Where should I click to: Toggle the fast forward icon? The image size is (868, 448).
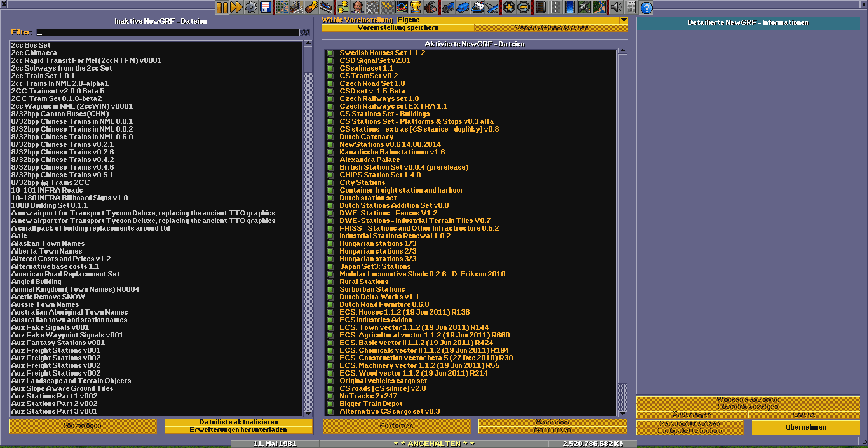(236, 7)
